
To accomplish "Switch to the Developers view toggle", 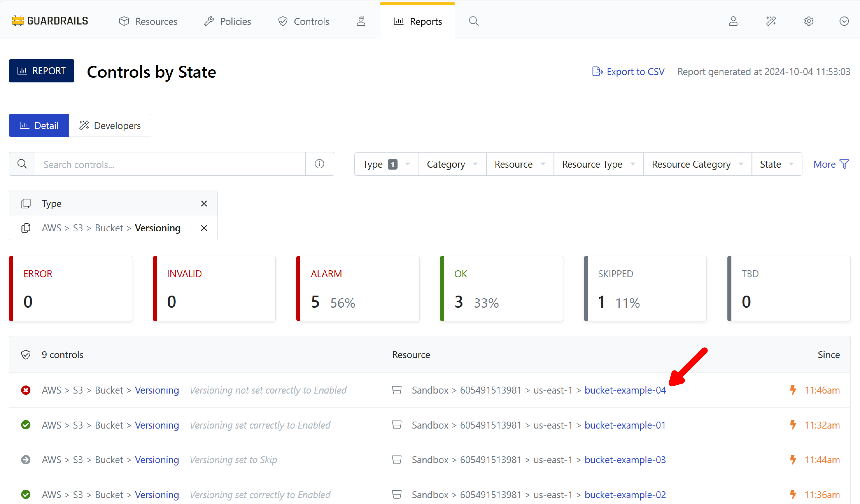I will click(x=110, y=126).
